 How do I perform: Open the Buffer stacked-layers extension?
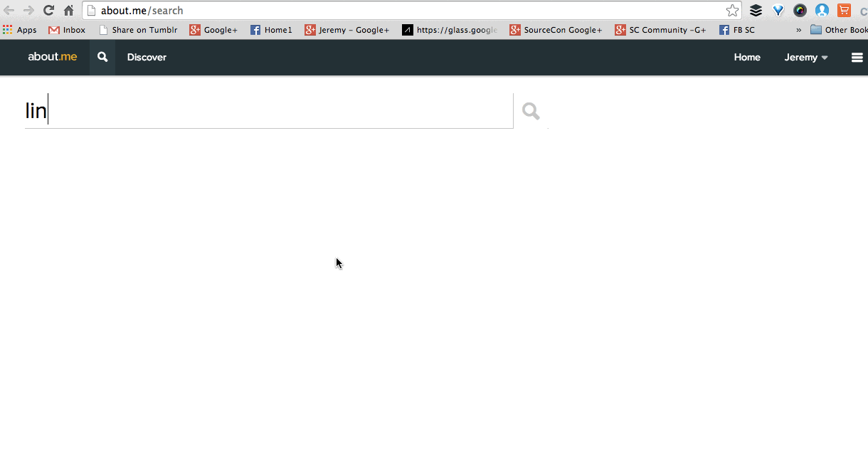[756, 10]
